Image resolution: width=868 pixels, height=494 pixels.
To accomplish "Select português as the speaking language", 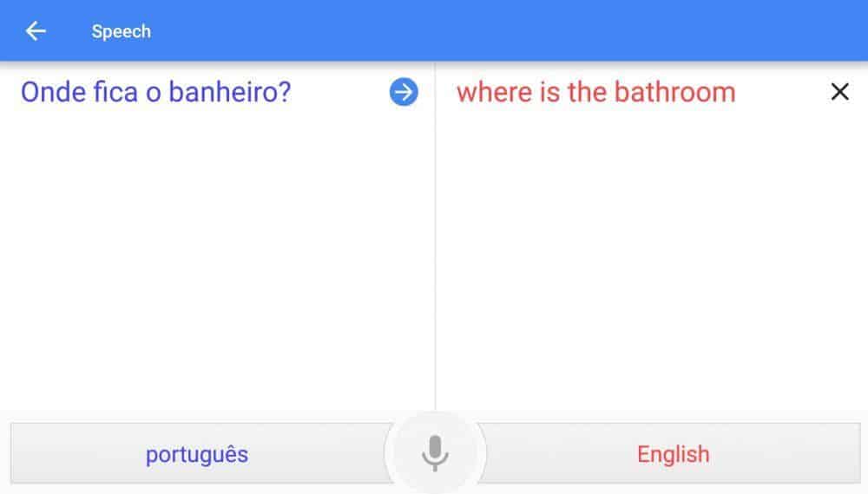I will [201, 453].
